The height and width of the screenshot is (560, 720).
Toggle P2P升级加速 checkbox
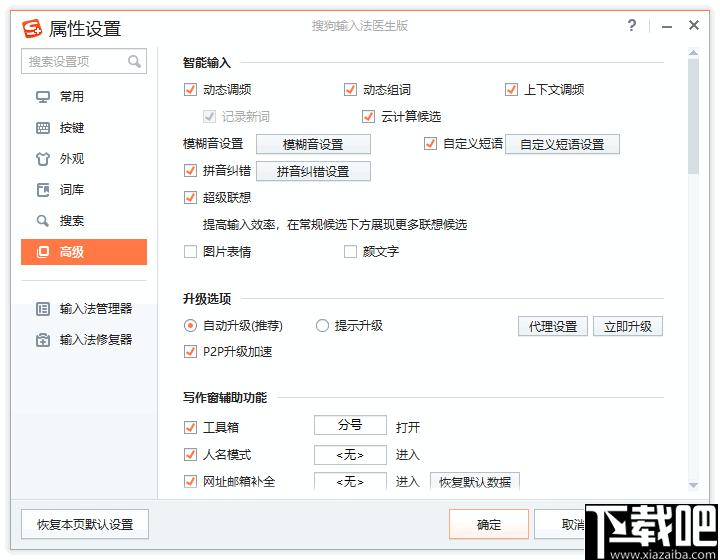click(190, 352)
